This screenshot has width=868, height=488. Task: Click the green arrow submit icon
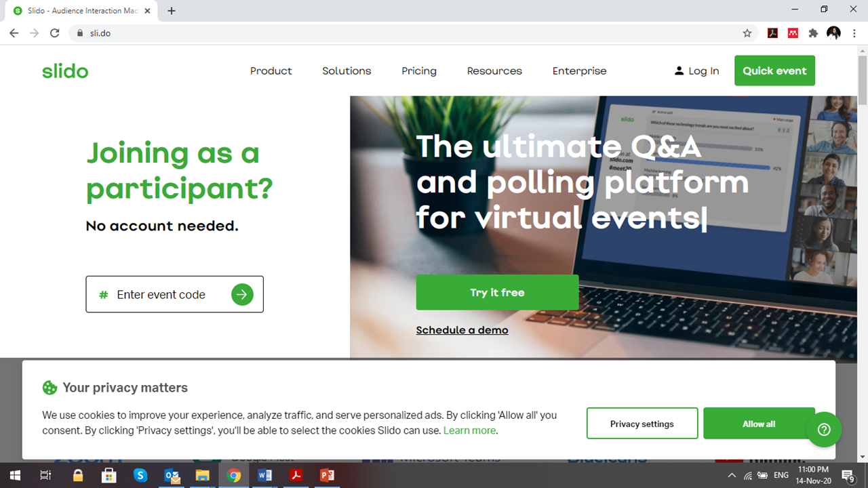tap(242, 294)
